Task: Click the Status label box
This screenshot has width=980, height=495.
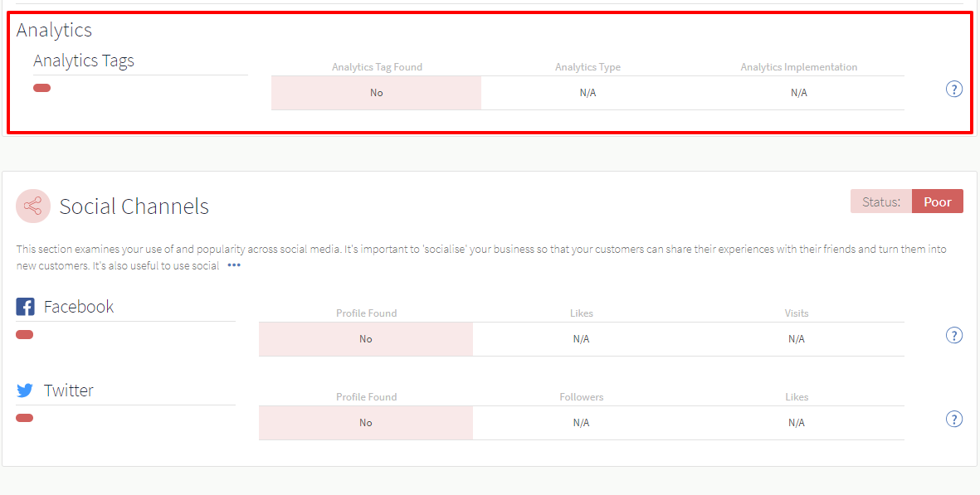Action: coord(881,201)
